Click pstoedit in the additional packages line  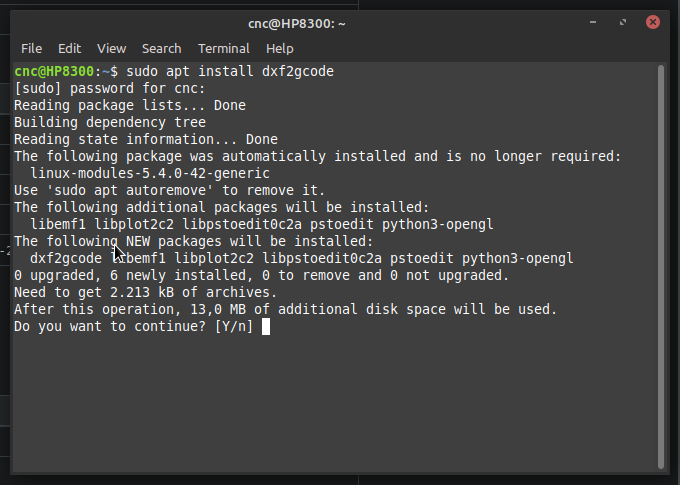point(342,224)
